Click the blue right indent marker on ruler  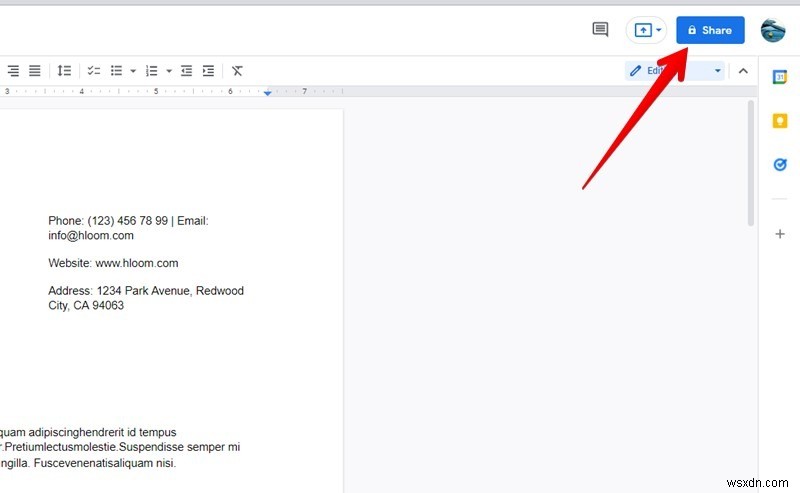[x=267, y=92]
